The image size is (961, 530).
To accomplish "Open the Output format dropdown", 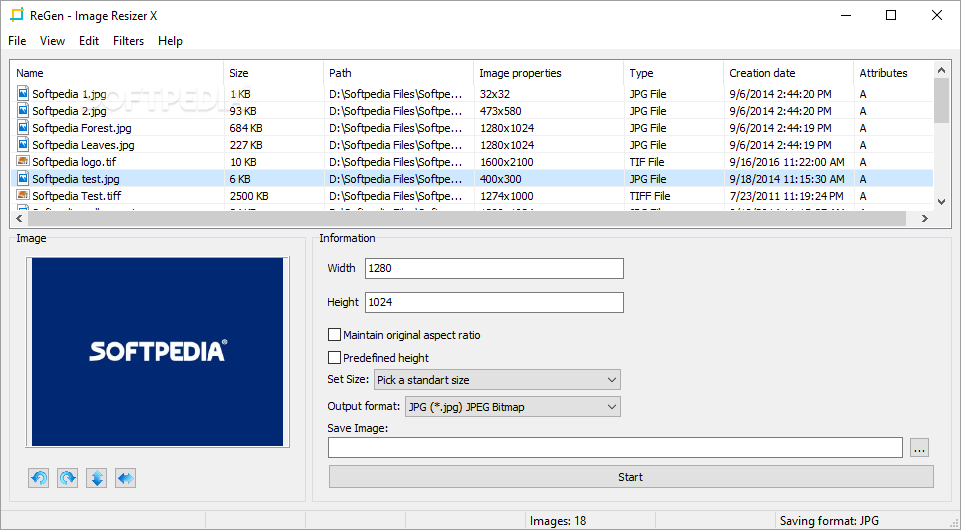I will (x=513, y=407).
